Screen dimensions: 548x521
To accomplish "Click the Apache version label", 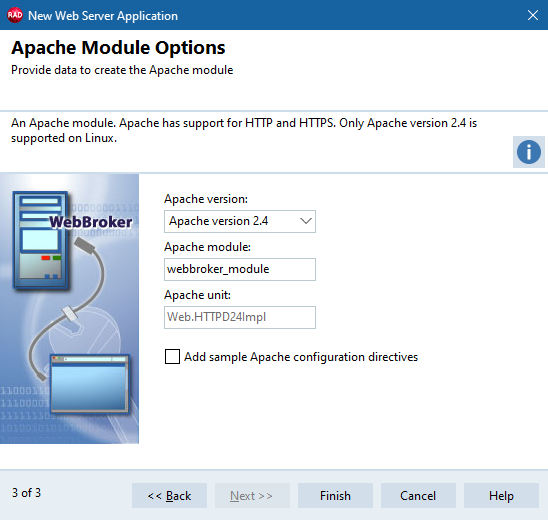I will point(206,199).
